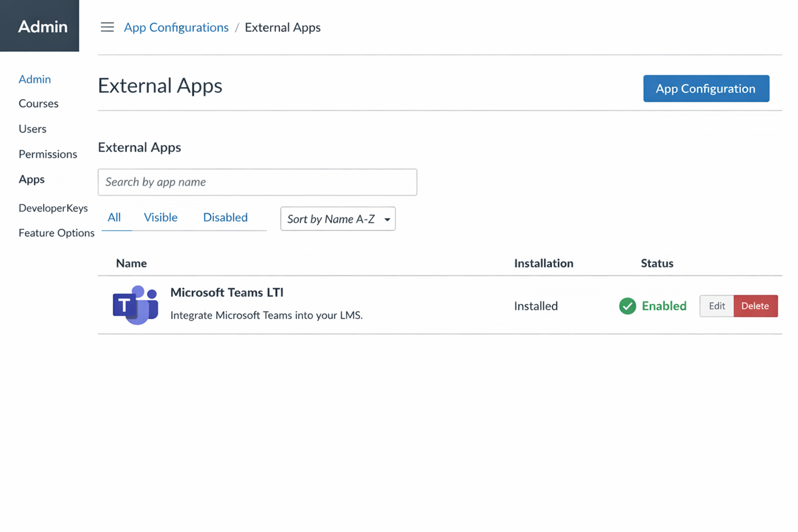The height and width of the screenshot is (532, 798).
Task: Switch to the Disabled tab
Action: [x=225, y=217]
